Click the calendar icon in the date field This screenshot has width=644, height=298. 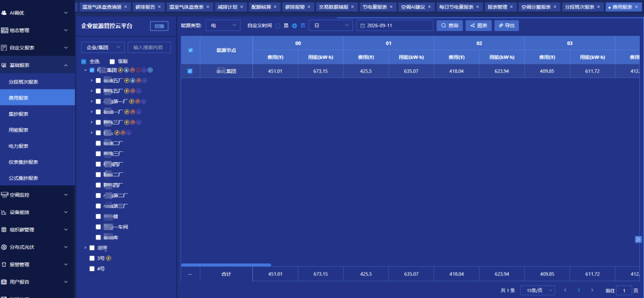tap(363, 26)
